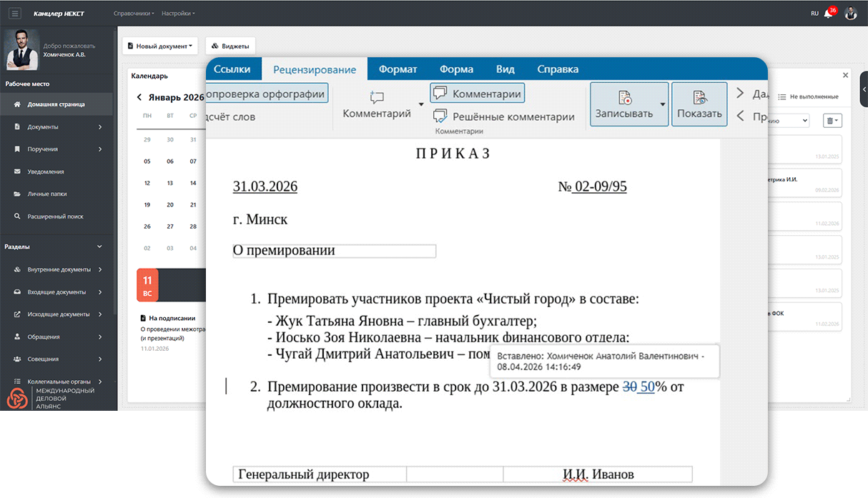Open the Новый документ dropdown
The image size is (868, 498).
(x=160, y=46)
